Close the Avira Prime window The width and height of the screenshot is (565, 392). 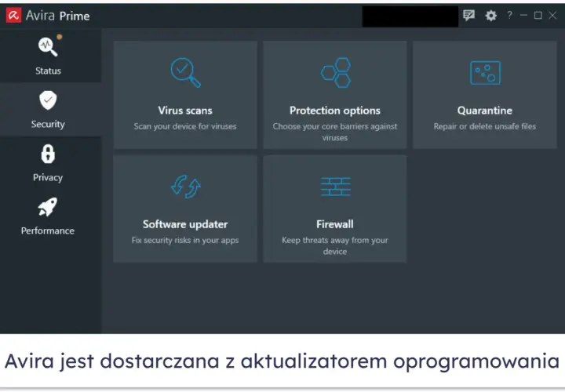(x=552, y=15)
